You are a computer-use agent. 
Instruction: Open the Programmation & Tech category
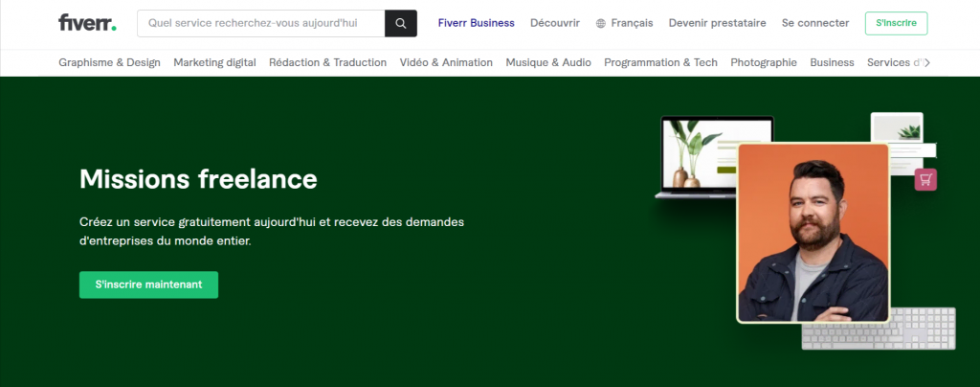tap(660, 62)
